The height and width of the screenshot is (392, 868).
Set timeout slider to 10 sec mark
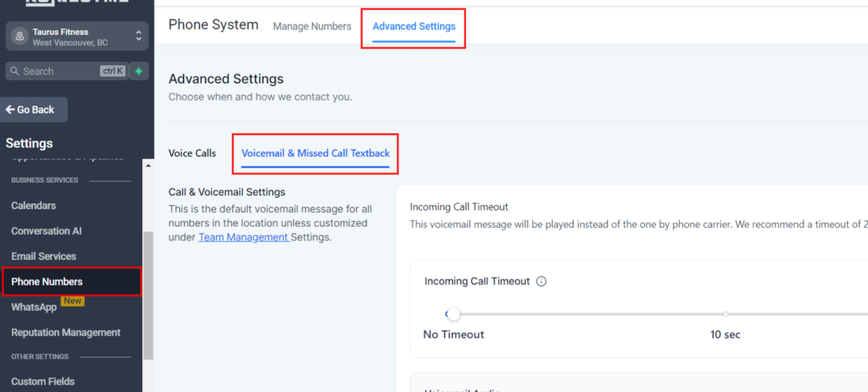[726, 314]
